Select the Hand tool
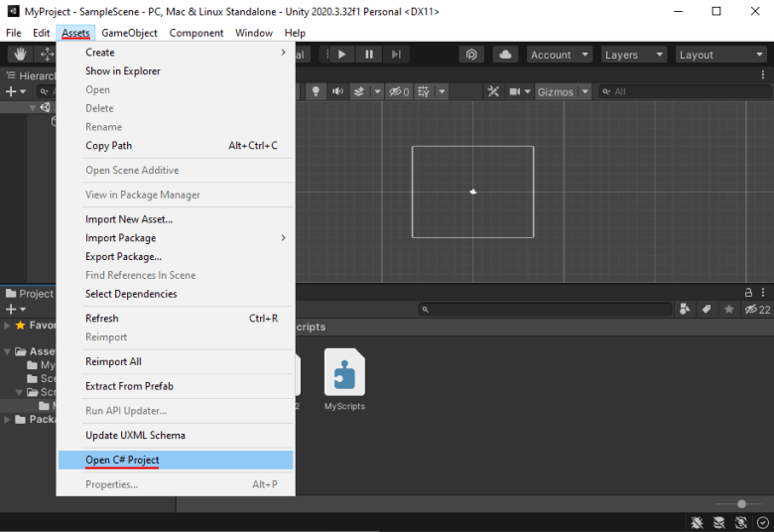 (x=20, y=55)
